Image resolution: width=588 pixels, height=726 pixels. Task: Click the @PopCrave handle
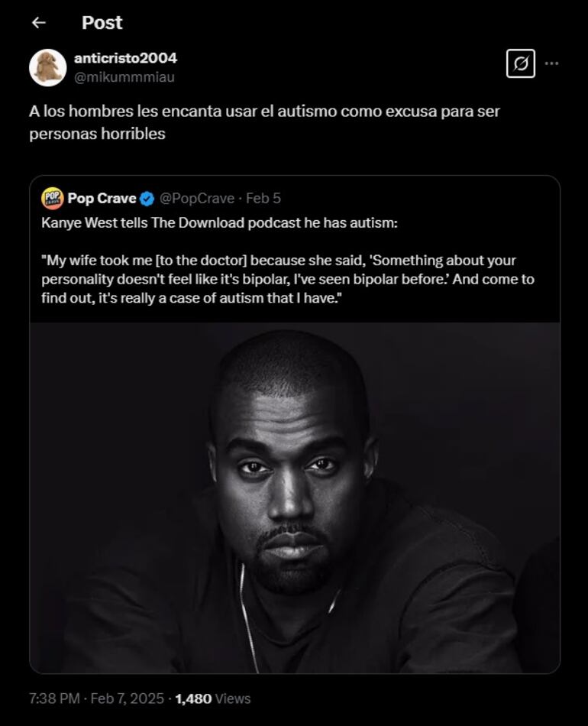pyautogui.click(x=197, y=198)
